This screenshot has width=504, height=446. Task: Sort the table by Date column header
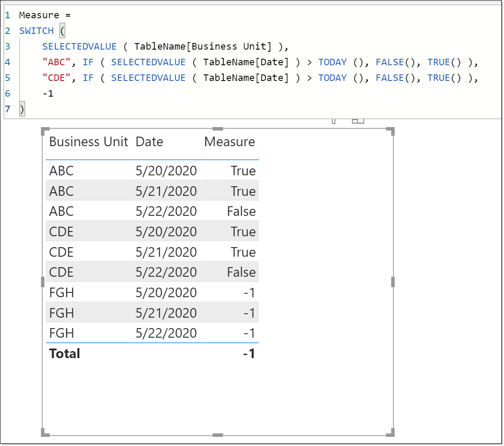pos(149,142)
